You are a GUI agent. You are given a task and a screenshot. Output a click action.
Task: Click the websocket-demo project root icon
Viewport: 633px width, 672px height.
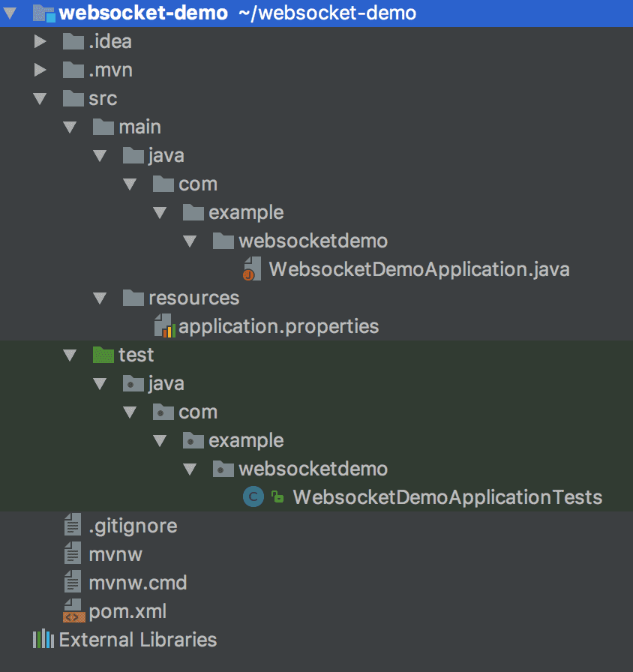coord(43,13)
